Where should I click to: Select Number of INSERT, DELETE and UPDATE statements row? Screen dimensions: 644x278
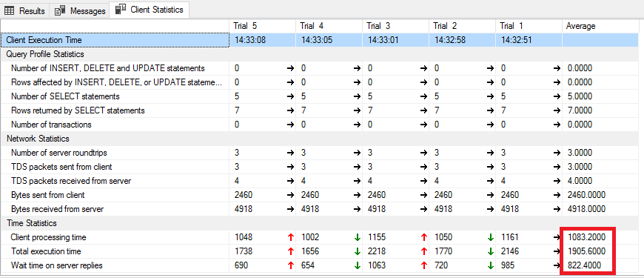coord(107,68)
